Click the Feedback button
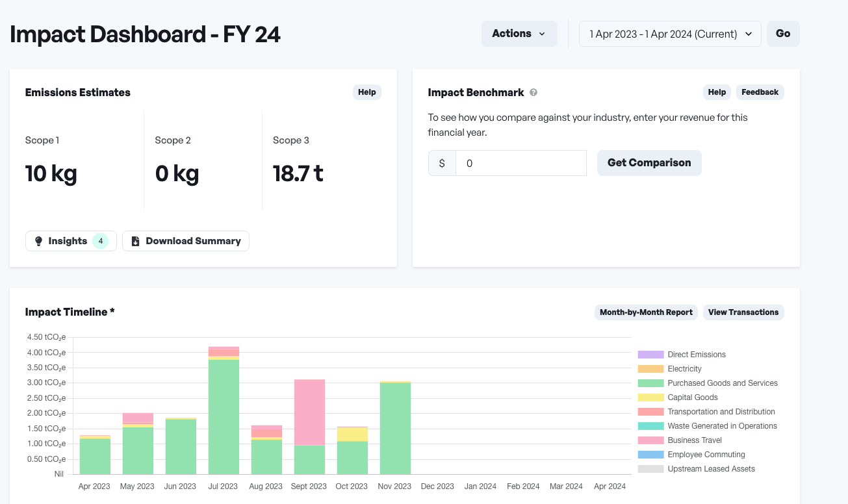The image size is (848, 504). 760,92
